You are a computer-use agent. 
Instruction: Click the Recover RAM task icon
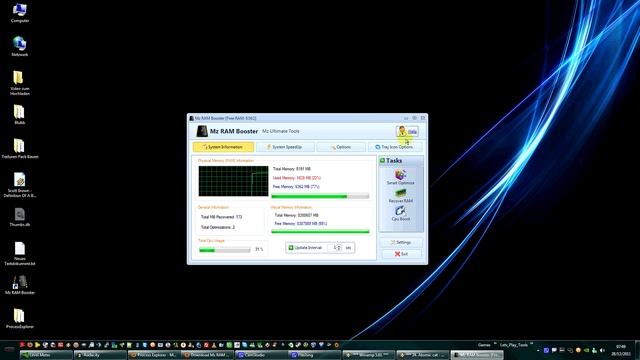point(400,193)
